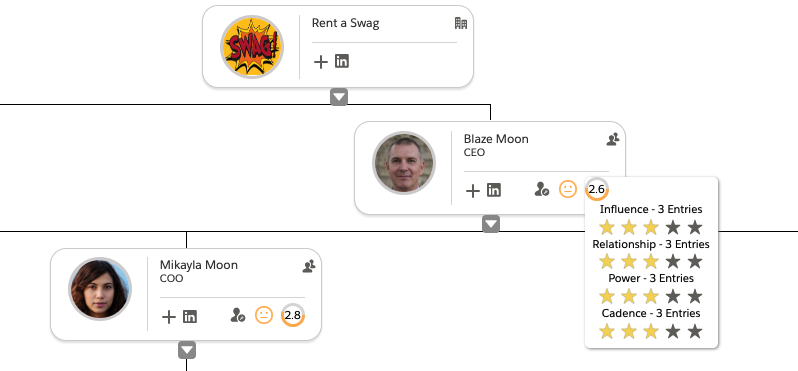The width and height of the screenshot is (798, 371).
Task: Open the Mikayla Moon name link
Action: [198, 265]
